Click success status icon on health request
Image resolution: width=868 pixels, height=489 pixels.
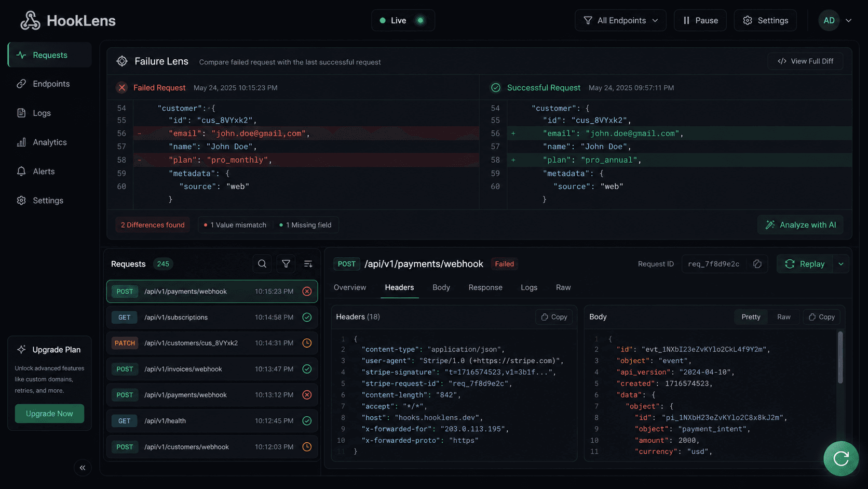[307, 421]
